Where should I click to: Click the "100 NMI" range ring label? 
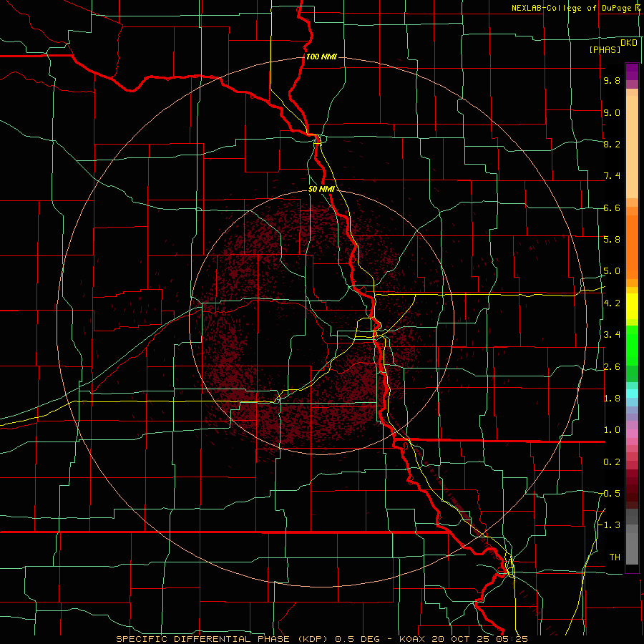[x=321, y=57]
